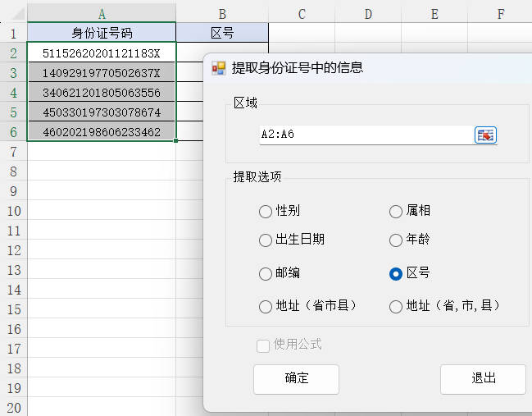
Task: Select the 属相 radio option
Action: 396,212
